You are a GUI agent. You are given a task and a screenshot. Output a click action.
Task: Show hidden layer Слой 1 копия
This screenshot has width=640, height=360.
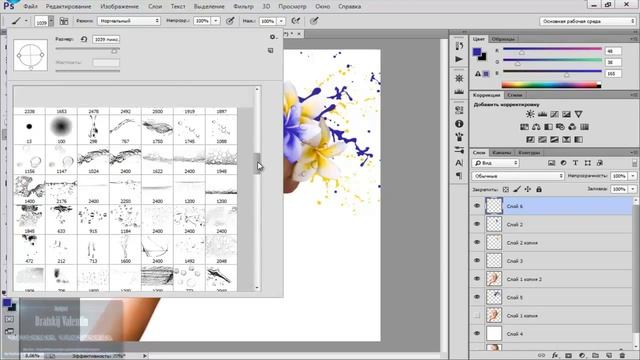pos(477,315)
